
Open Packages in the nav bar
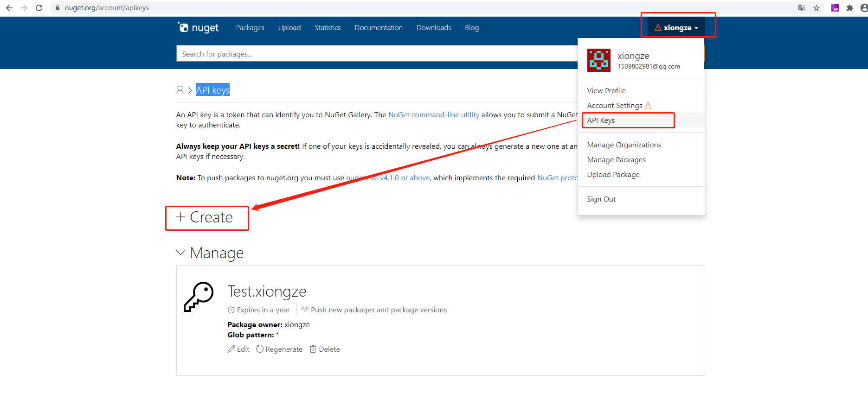coord(250,28)
